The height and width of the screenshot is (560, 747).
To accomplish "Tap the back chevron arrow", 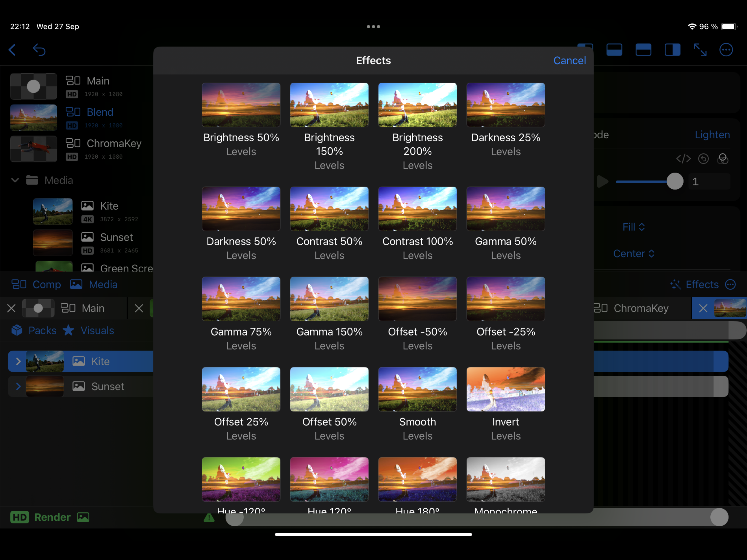I will 12,50.
